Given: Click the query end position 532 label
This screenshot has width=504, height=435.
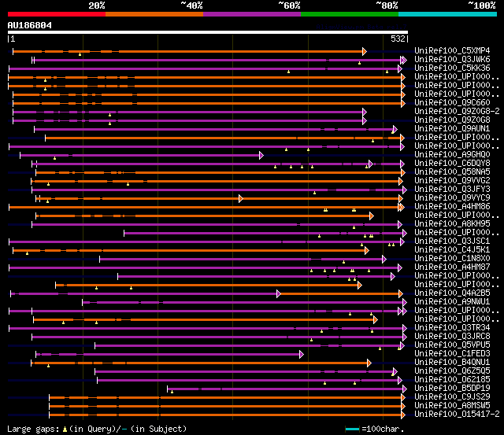Looking at the screenshot, I should 398,39.
